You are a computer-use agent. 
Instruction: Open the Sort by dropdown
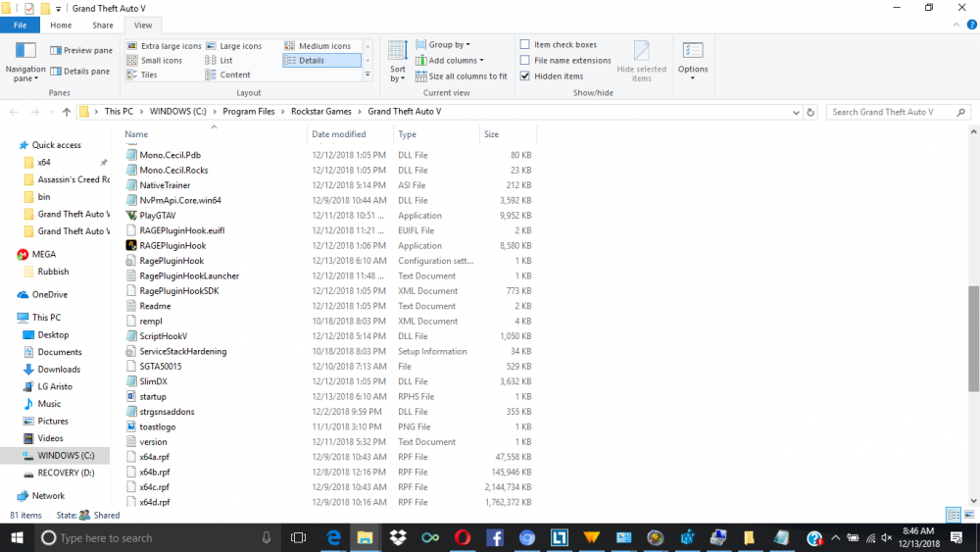[398, 61]
